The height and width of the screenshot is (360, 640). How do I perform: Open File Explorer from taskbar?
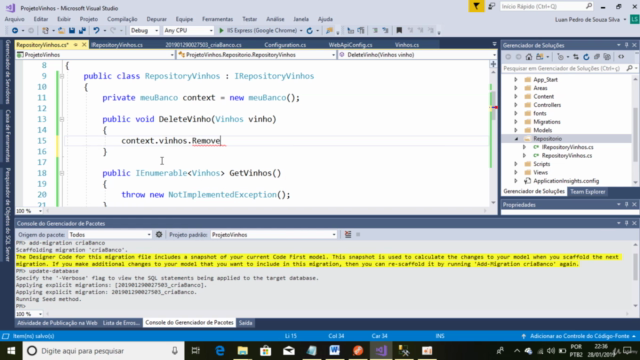[243, 351]
